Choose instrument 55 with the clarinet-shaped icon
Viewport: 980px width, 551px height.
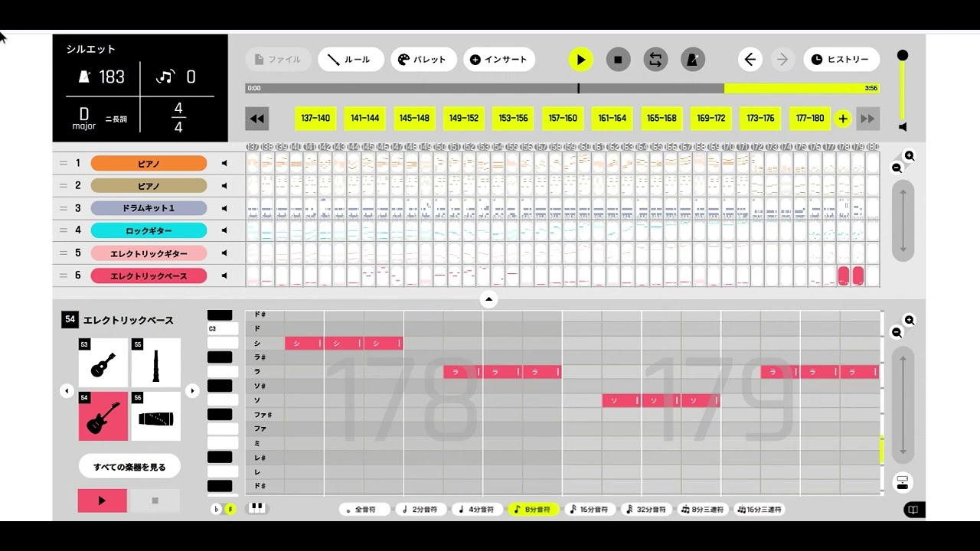pyautogui.click(x=156, y=363)
